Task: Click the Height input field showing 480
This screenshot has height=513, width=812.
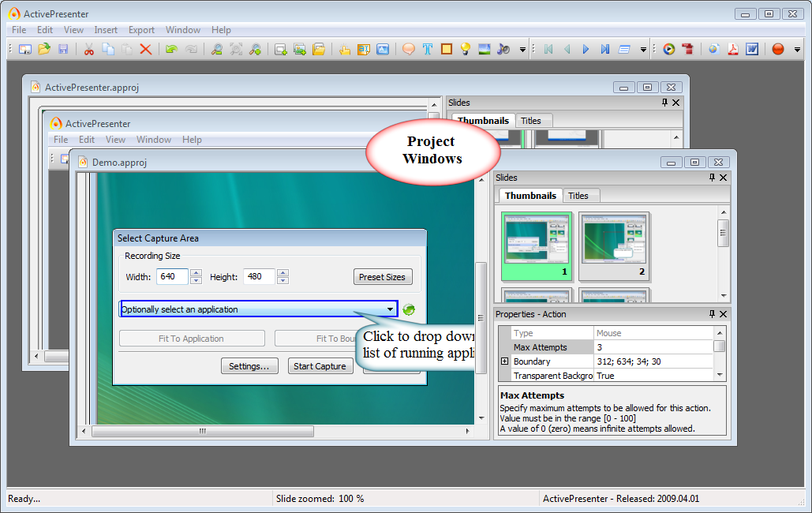Action: pyautogui.click(x=258, y=277)
